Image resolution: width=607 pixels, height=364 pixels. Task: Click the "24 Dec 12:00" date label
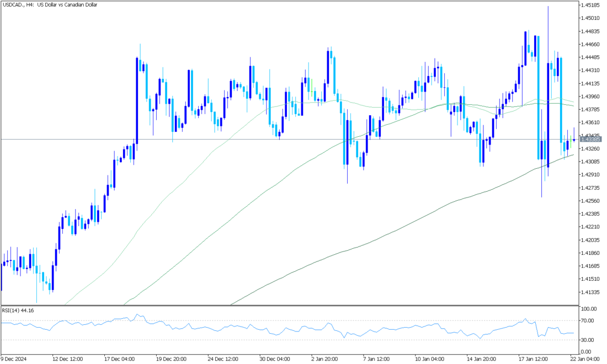(x=223, y=359)
